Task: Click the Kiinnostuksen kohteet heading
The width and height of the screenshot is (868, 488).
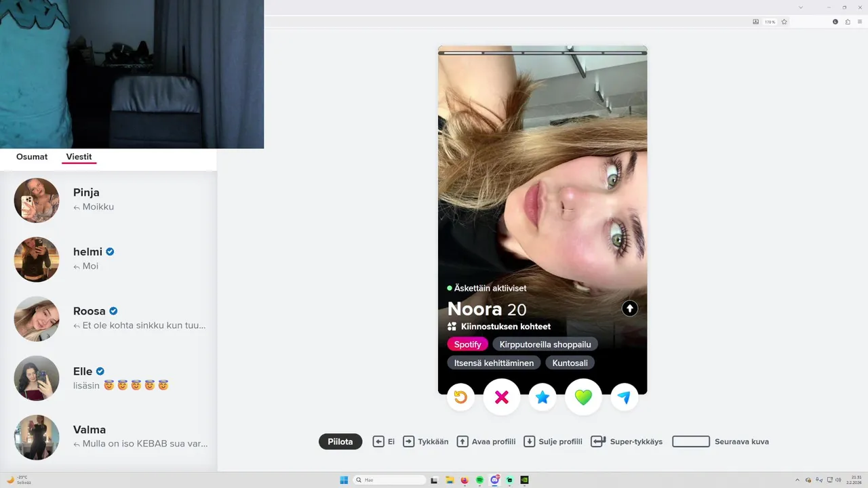Action: point(506,327)
